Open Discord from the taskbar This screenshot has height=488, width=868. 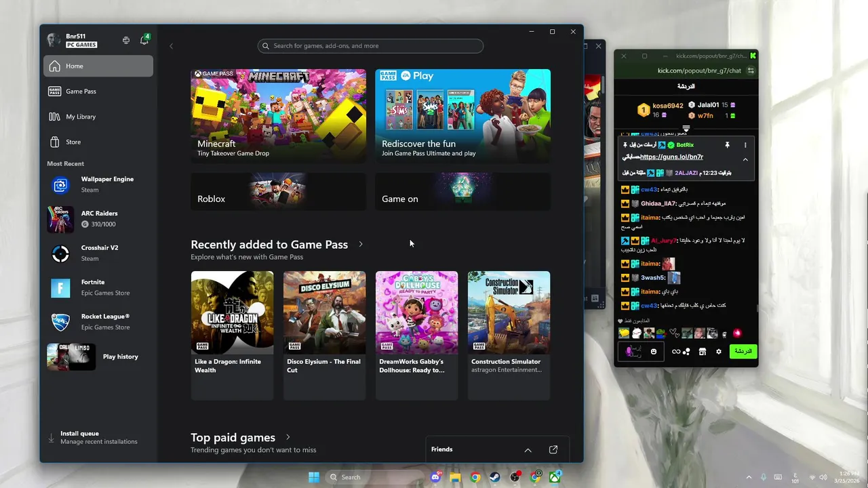tap(436, 477)
